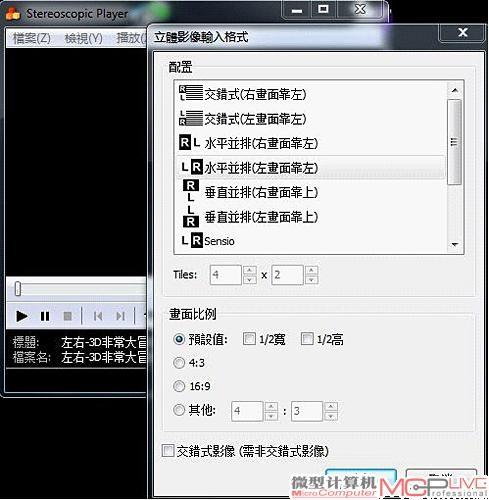Click the layout list scrollbar thumb
Screen dimensions: 489x500
pyautogui.click(x=454, y=142)
